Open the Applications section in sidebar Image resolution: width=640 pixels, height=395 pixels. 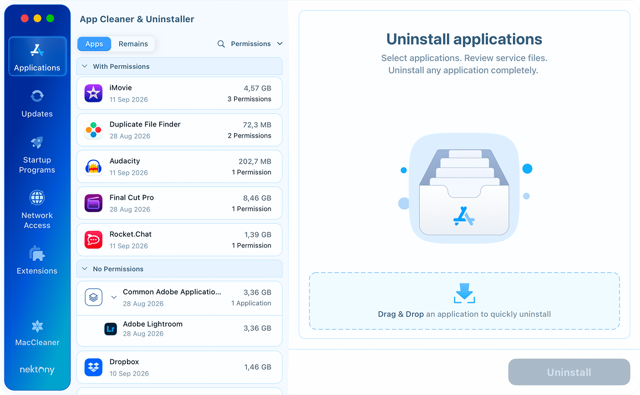[x=37, y=56]
